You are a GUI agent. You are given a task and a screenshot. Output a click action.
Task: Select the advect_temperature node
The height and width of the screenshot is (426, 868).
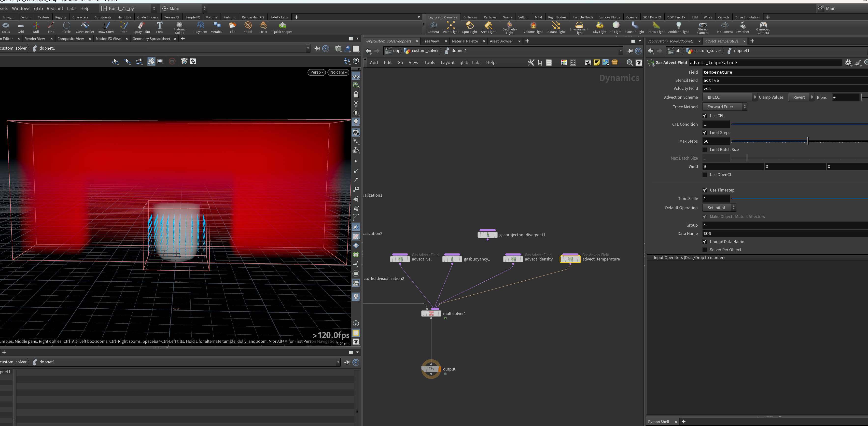570,259
